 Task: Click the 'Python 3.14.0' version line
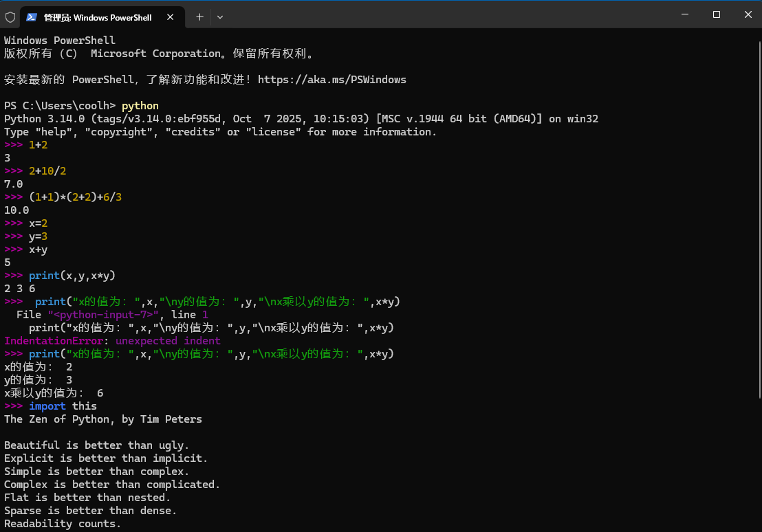(301, 119)
